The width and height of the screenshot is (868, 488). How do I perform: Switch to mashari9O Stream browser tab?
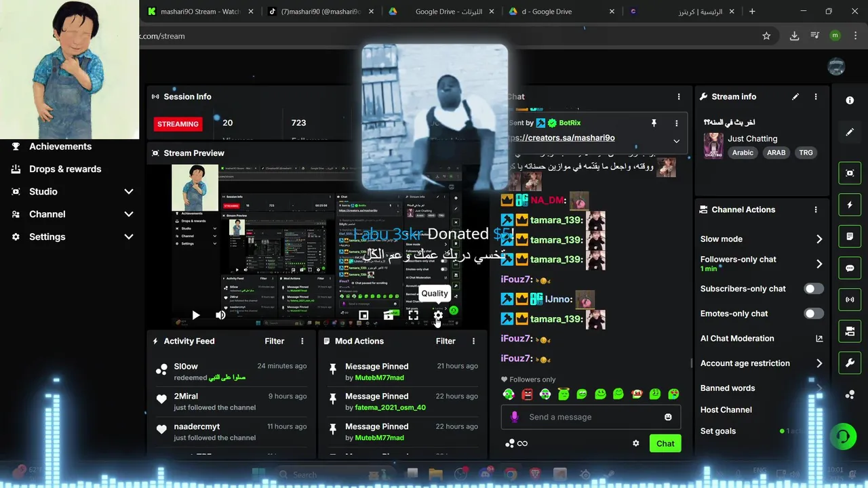point(201,12)
